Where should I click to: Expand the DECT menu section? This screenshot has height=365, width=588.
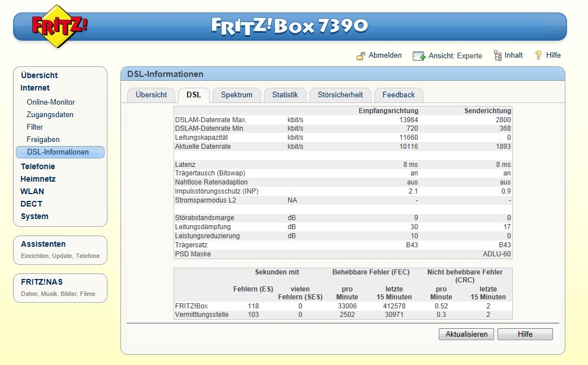31,204
